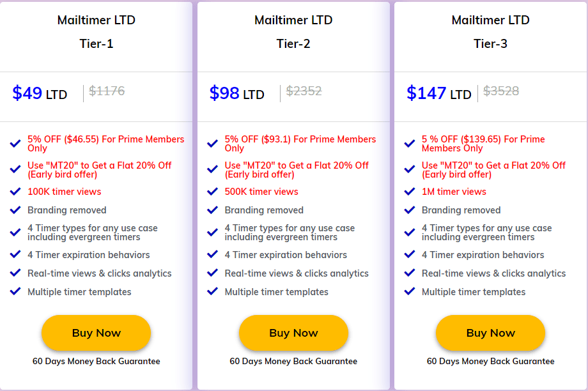The height and width of the screenshot is (391, 588).
Task: Click the checkmark beside Branding removed in Tier-1
Action: pyautogui.click(x=14, y=209)
